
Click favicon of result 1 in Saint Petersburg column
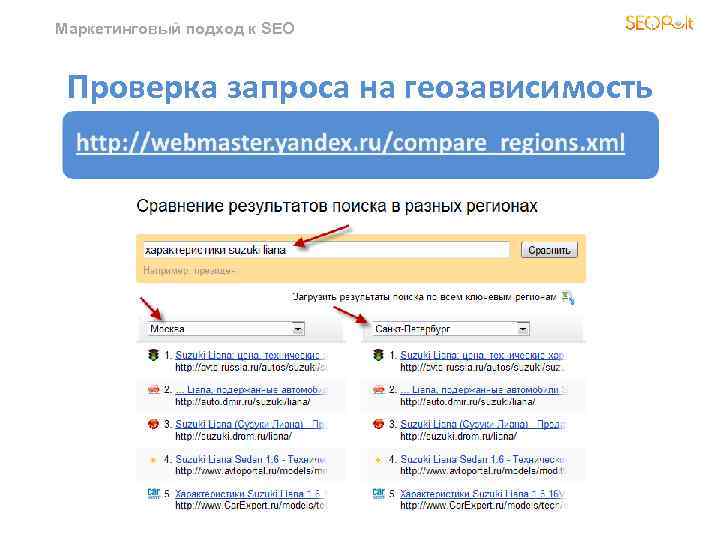tap(378, 355)
